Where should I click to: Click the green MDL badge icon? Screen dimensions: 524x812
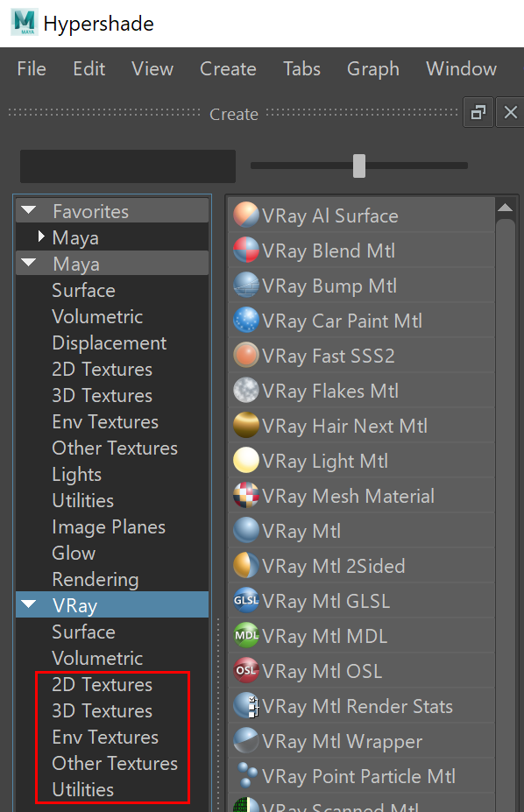coord(246,636)
